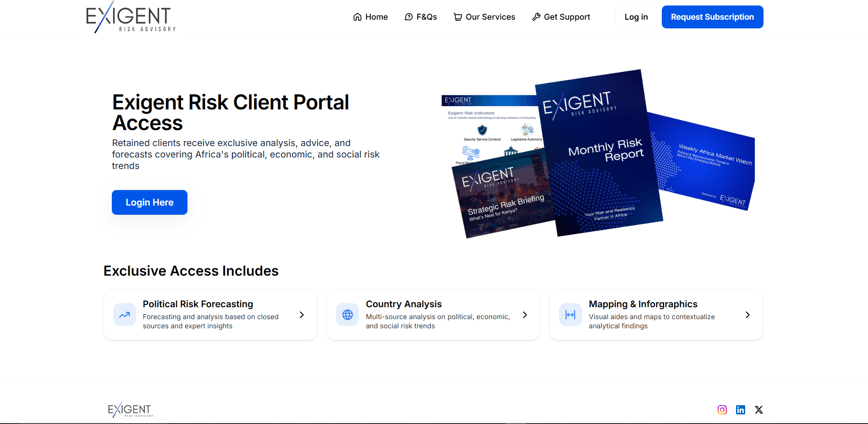Click the 'Multi-source analysis on political, economic' description
Viewport: 868px width, 424px height.
coord(438,321)
